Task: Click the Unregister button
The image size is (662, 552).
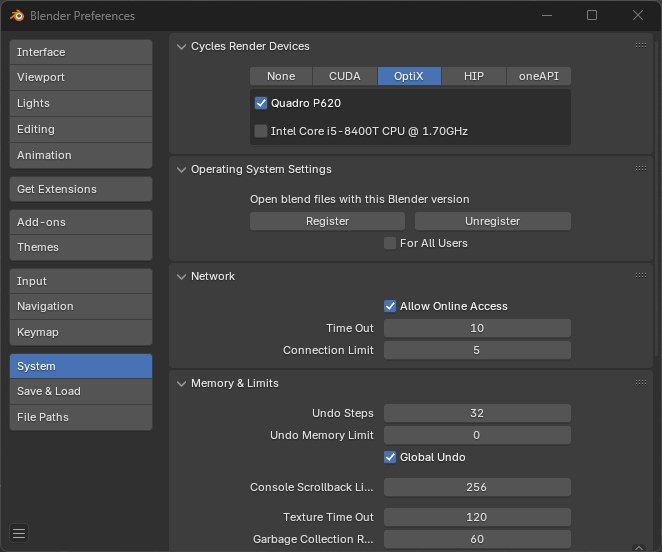Action: [493, 221]
